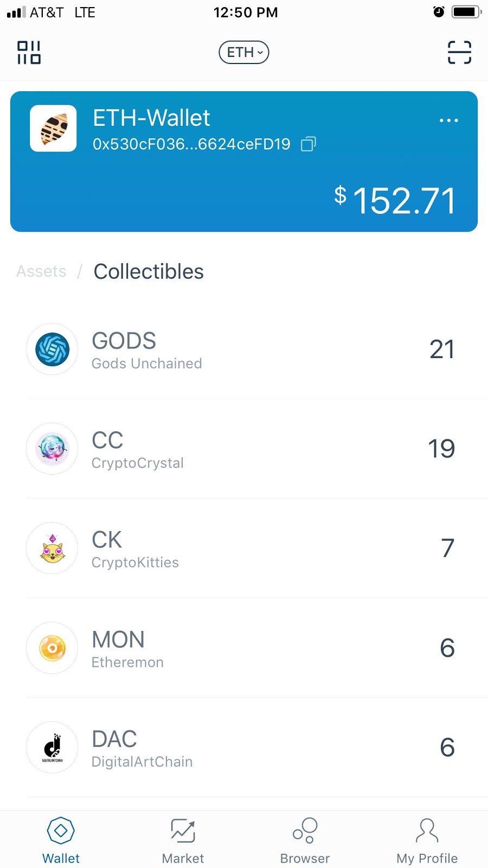
Task: Tap the 0x530cF036 wallet address text
Action: pos(191,144)
